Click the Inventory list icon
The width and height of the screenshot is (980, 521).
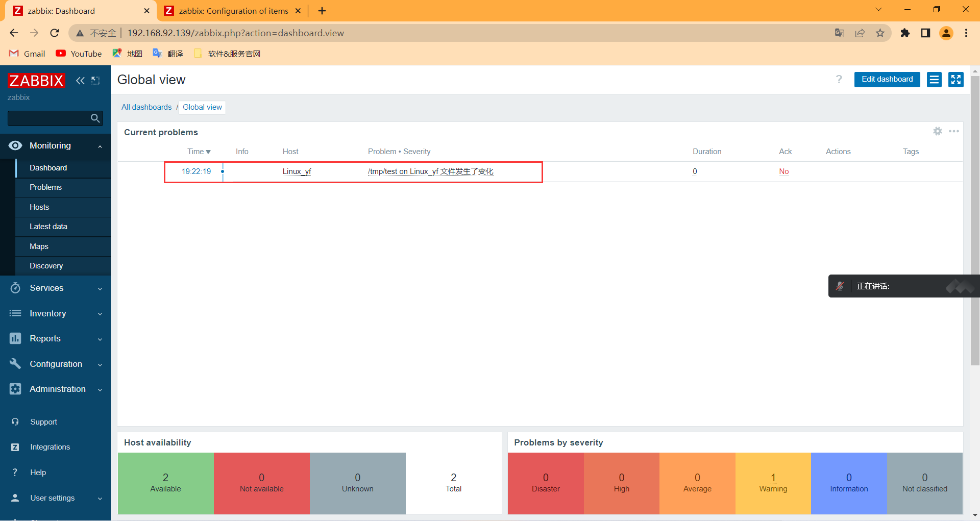point(15,313)
